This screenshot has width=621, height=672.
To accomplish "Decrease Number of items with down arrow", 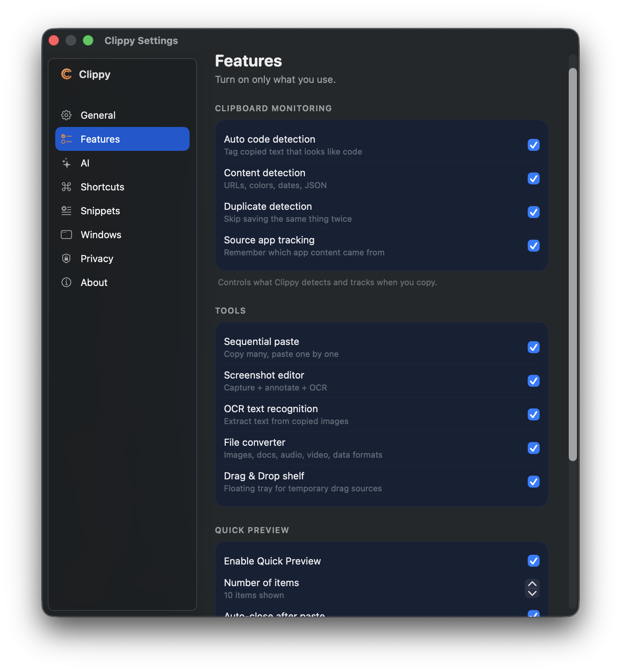I will tap(533, 593).
